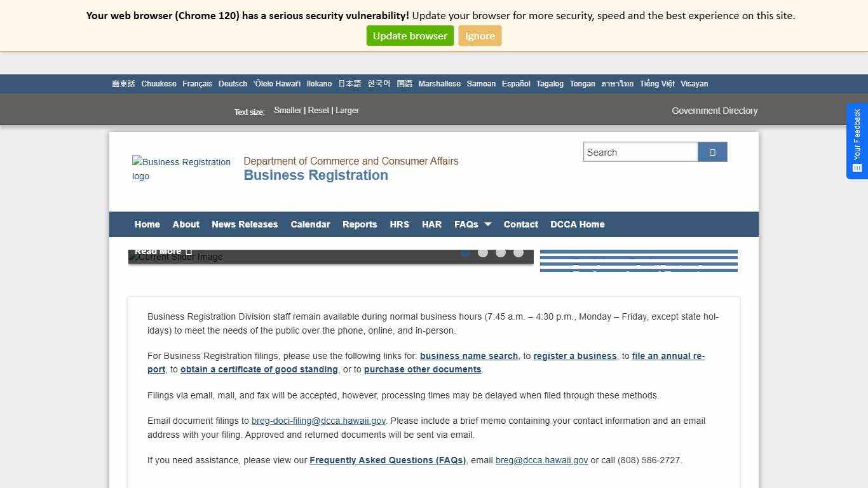Click the Update browser button
Image resolution: width=868 pixels, height=488 pixels.
pos(409,36)
